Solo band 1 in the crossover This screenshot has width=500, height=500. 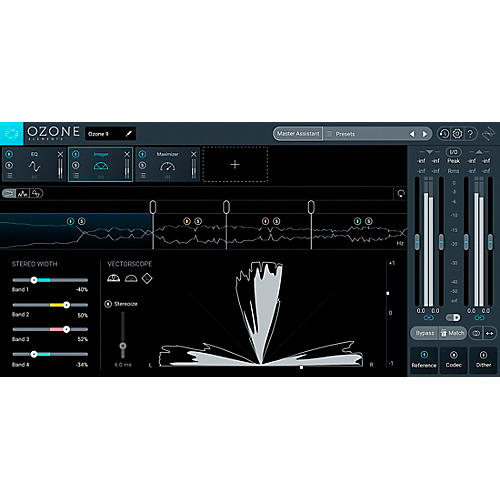pyautogui.click(x=82, y=221)
